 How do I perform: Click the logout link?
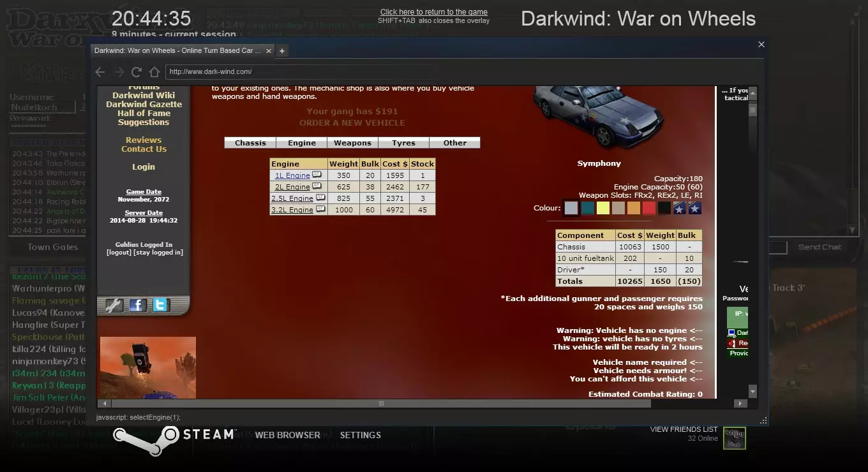pos(119,253)
